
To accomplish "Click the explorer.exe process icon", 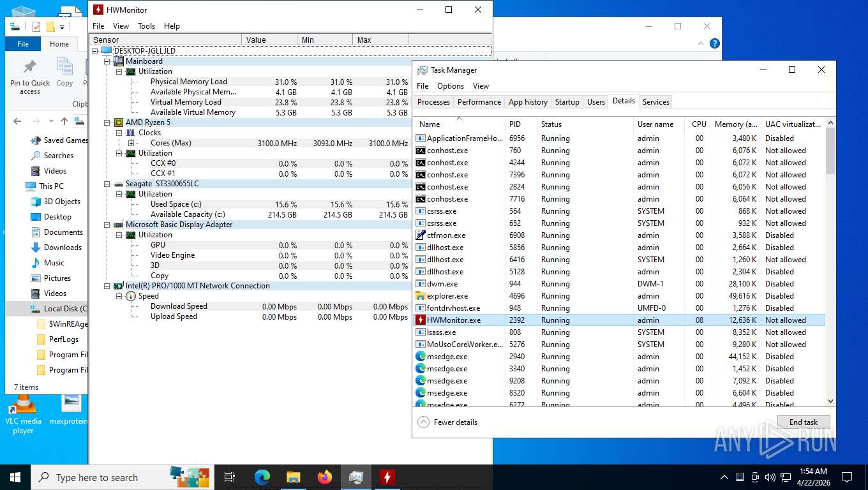I will coord(421,296).
